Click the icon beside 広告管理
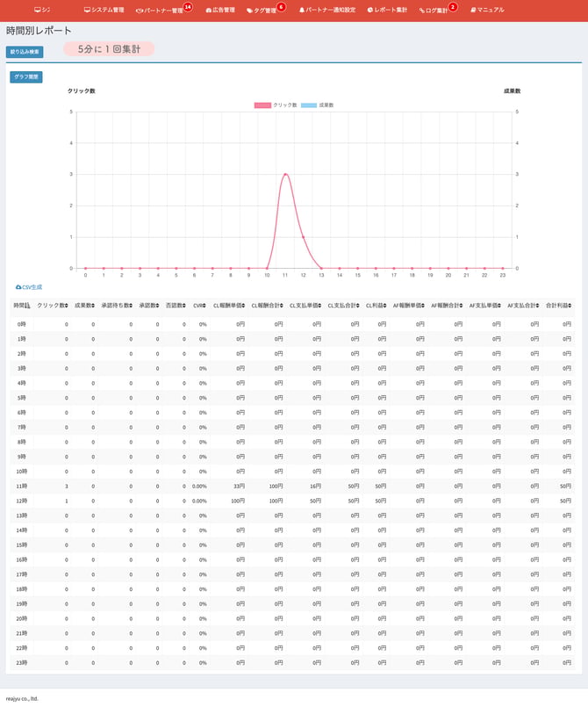 point(209,11)
